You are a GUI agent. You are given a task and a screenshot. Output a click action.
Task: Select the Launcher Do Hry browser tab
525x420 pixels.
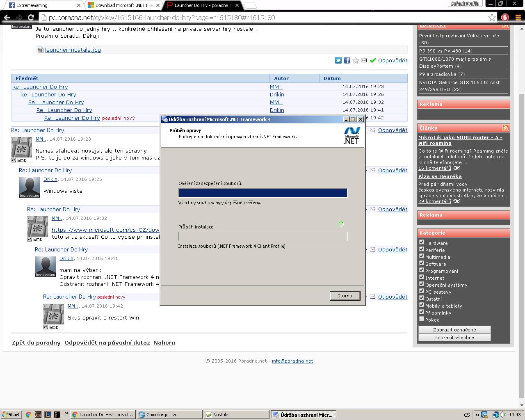coord(202,5)
